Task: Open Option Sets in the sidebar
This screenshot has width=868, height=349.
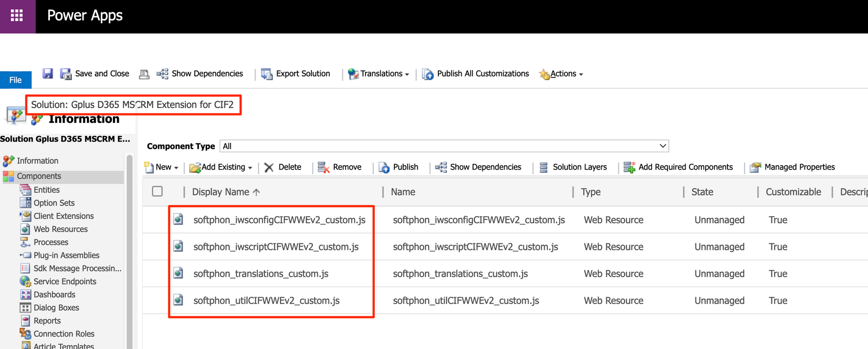Action: [54, 203]
